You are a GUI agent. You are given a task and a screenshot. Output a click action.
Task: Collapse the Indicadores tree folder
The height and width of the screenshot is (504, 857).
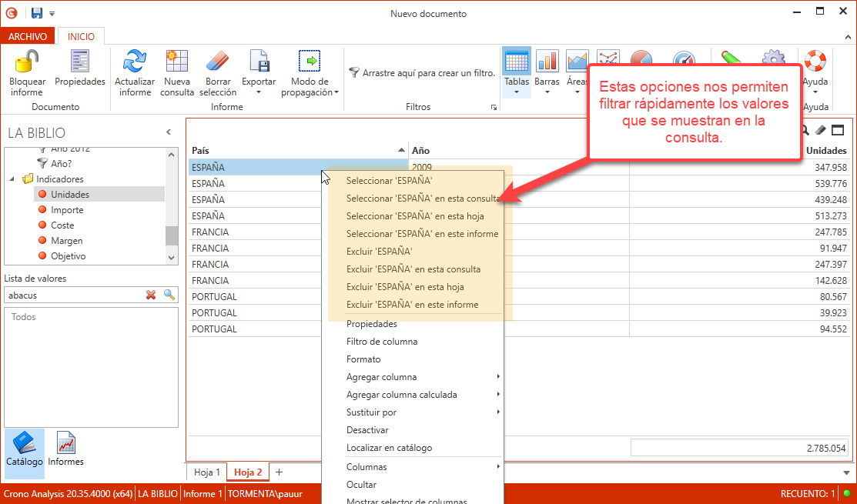[13, 179]
